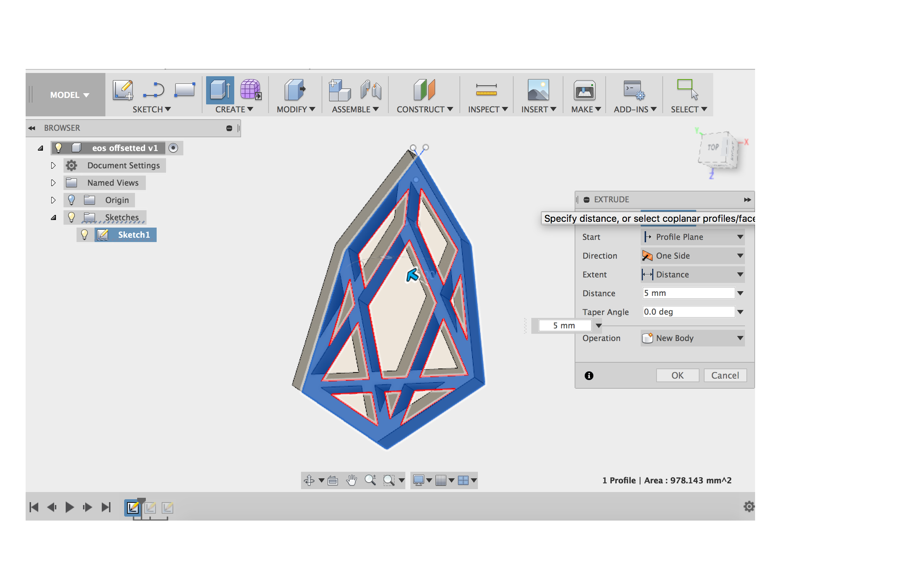Click the timeline play button
This screenshot has height=578, width=924.
(70, 507)
